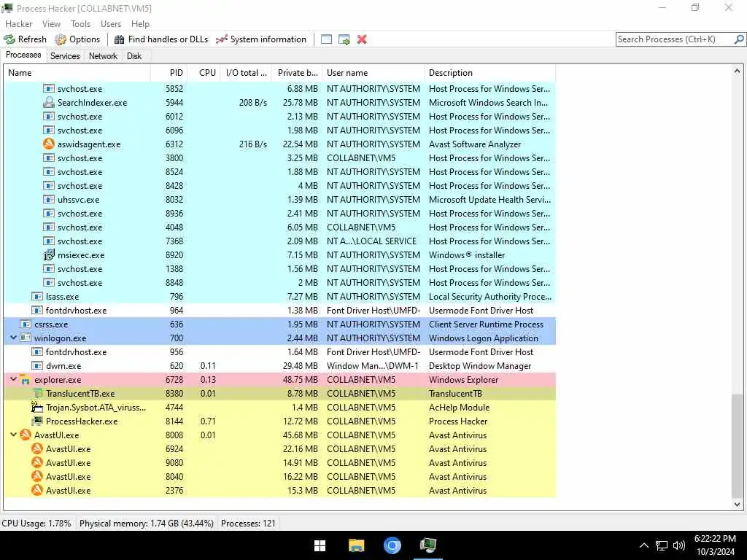Open System information window
The width and height of the screenshot is (747, 560).
tap(261, 39)
